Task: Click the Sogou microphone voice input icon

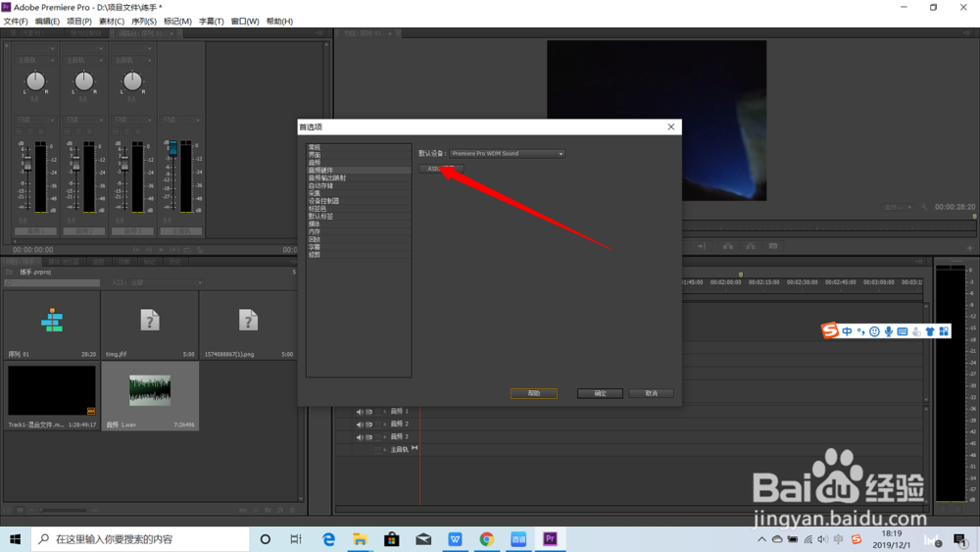Action: pyautogui.click(x=888, y=331)
